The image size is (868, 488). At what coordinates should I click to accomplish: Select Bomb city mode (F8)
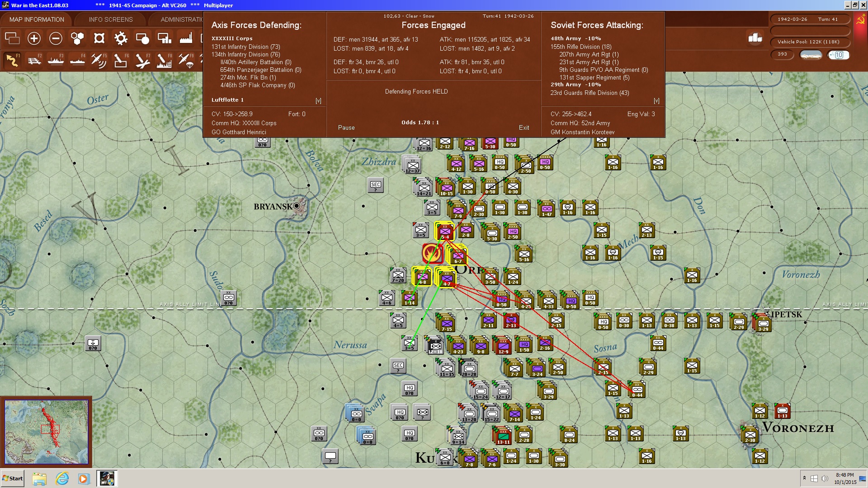[x=164, y=61]
